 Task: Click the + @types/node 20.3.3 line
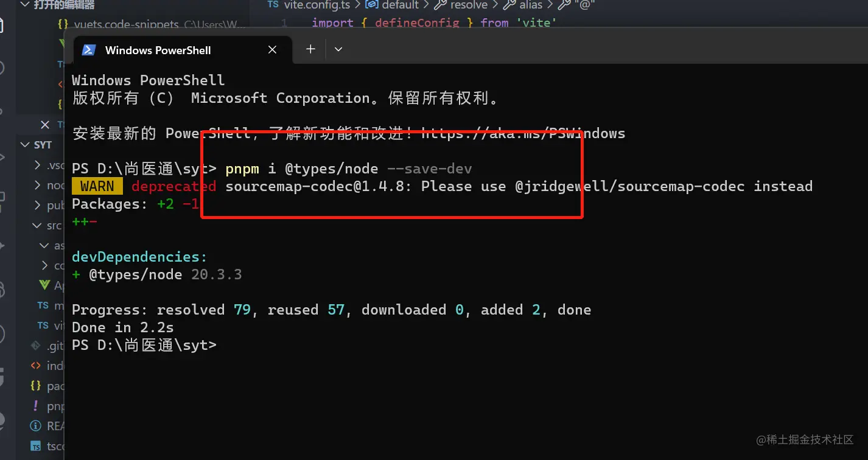pyautogui.click(x=156, y=274)
